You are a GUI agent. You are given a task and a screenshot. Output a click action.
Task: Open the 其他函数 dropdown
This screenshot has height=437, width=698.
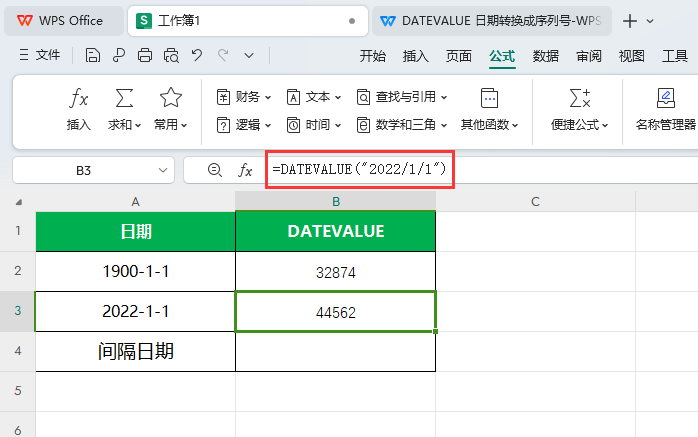pos(489,109)
